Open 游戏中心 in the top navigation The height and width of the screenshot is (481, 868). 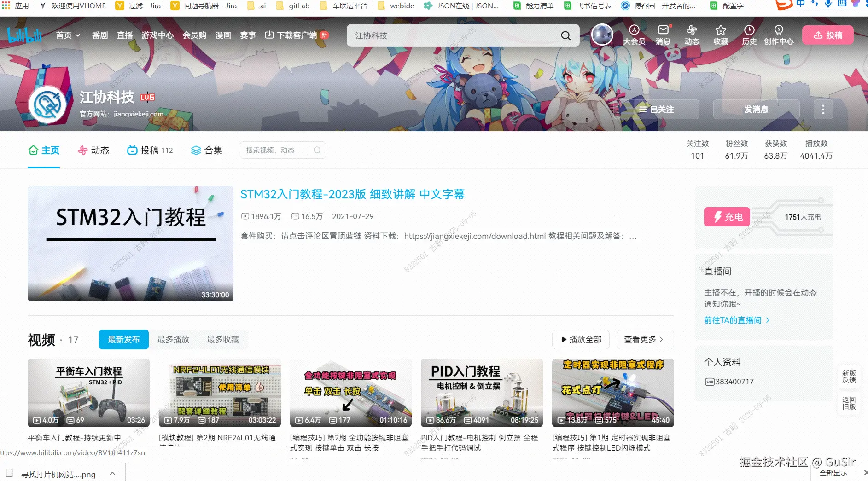point(157,35)
